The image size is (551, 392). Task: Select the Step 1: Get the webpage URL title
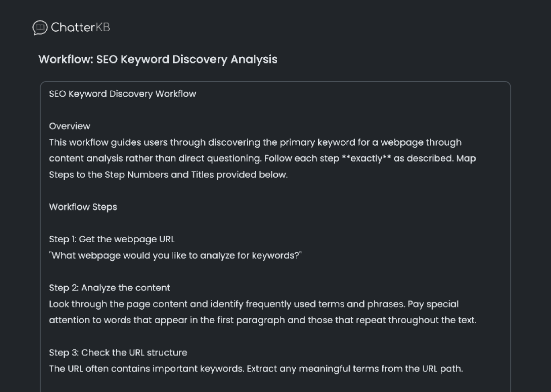coord(112,239)
